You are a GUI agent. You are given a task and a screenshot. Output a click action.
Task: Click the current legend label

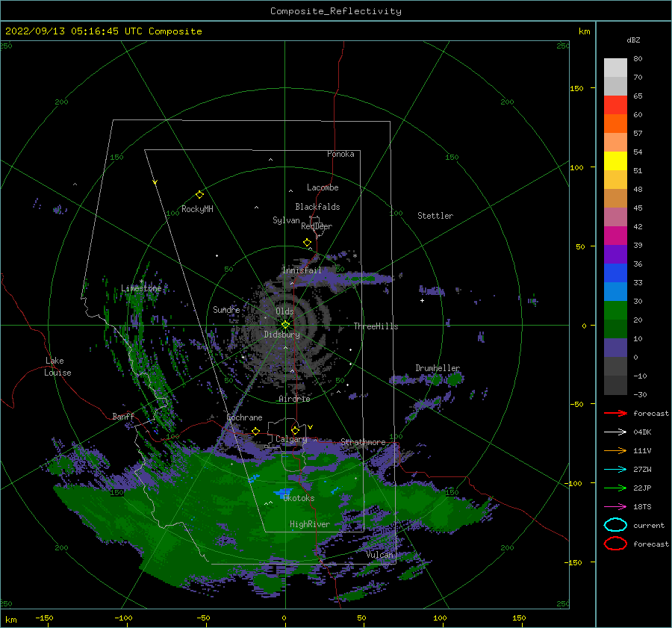[649, 525]
